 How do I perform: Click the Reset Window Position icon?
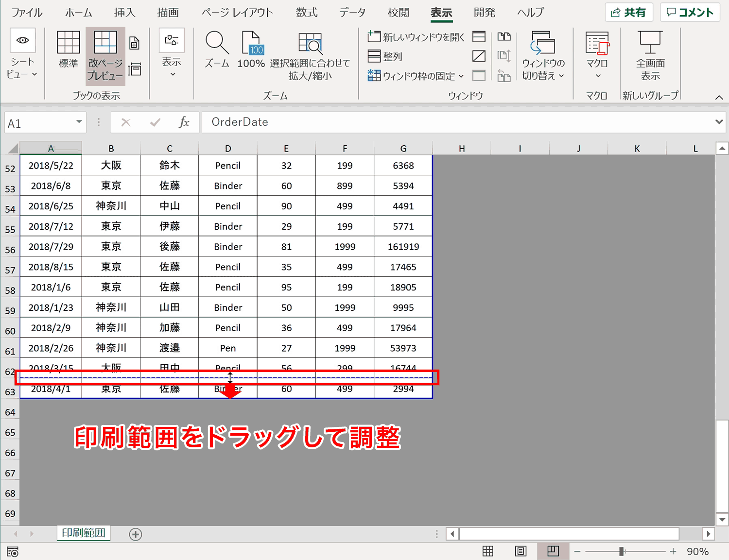[504, 76]
